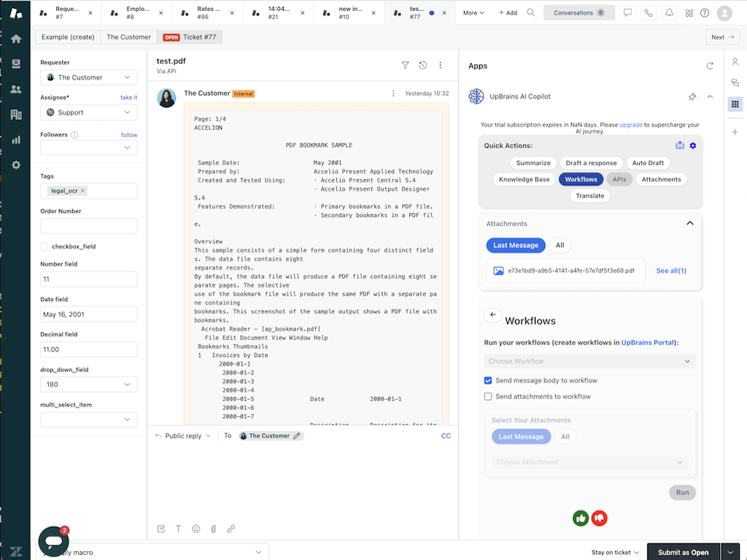
Task: Click the attach file paperclip icon
Action: pos(214,529)
